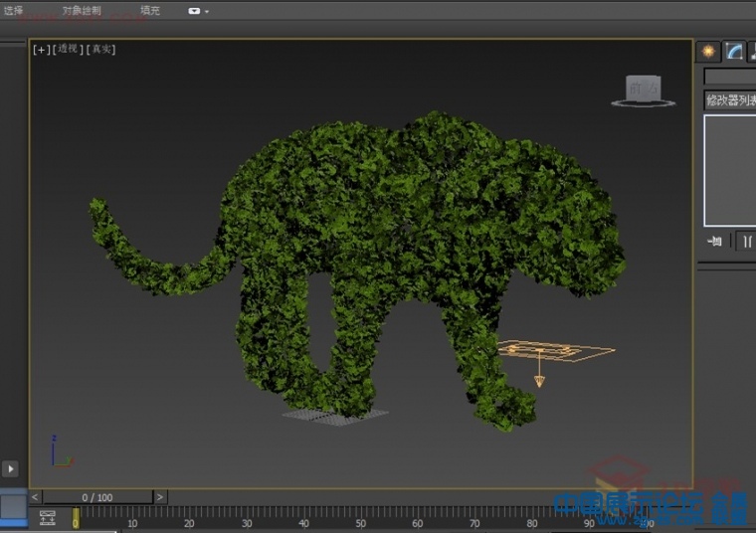Expand the left side panel with the play arrow

coord(11,468)
